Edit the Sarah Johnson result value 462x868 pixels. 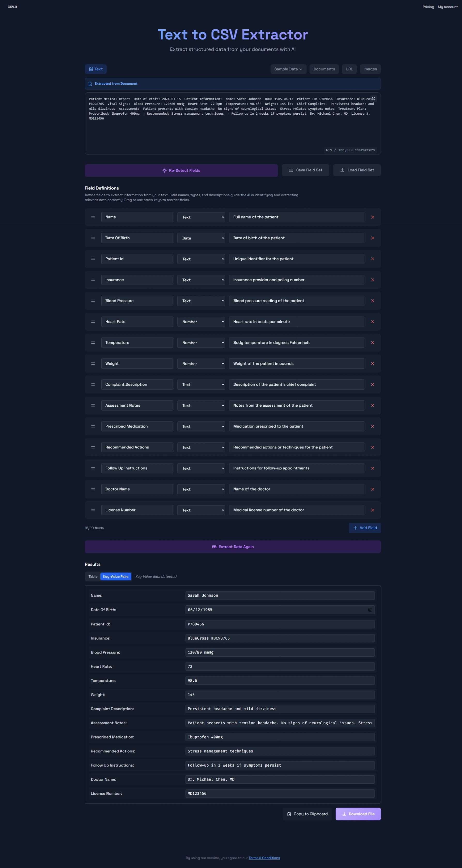click(x=280, y=595)
